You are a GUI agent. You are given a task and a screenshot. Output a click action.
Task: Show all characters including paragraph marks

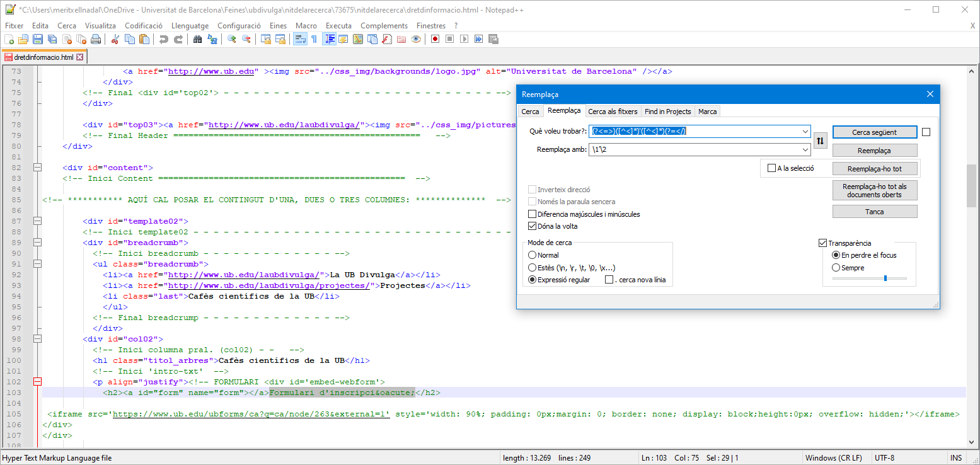click(x=313, y=38)
